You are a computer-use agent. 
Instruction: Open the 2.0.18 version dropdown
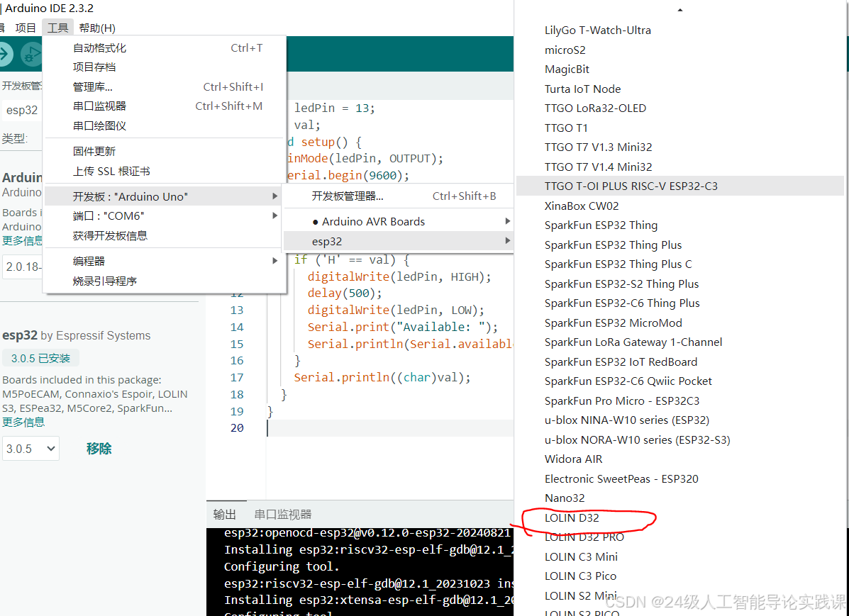[22, 267]
